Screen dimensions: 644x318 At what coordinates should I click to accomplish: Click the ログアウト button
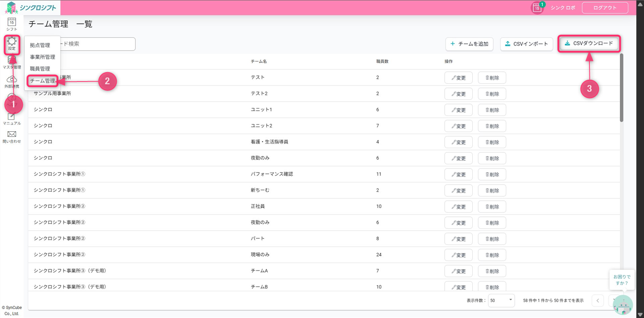click(x=605, y=8)
